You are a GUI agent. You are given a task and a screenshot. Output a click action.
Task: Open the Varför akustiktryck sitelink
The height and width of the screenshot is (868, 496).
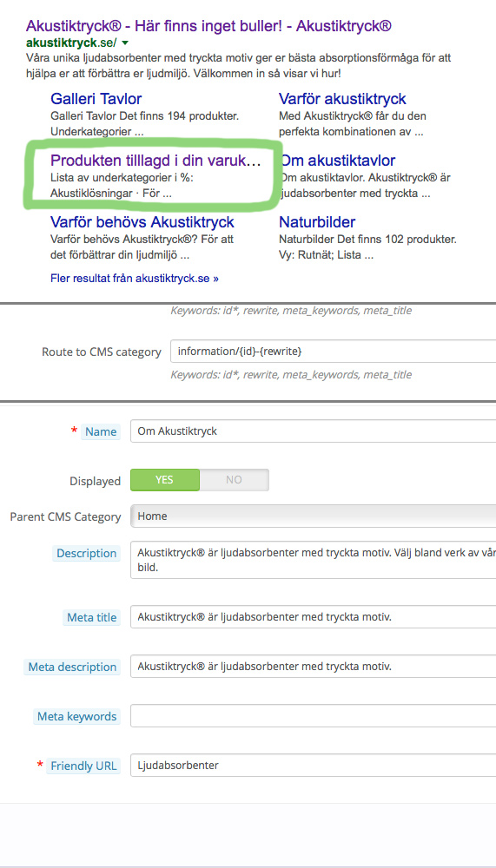coord(342,99)
